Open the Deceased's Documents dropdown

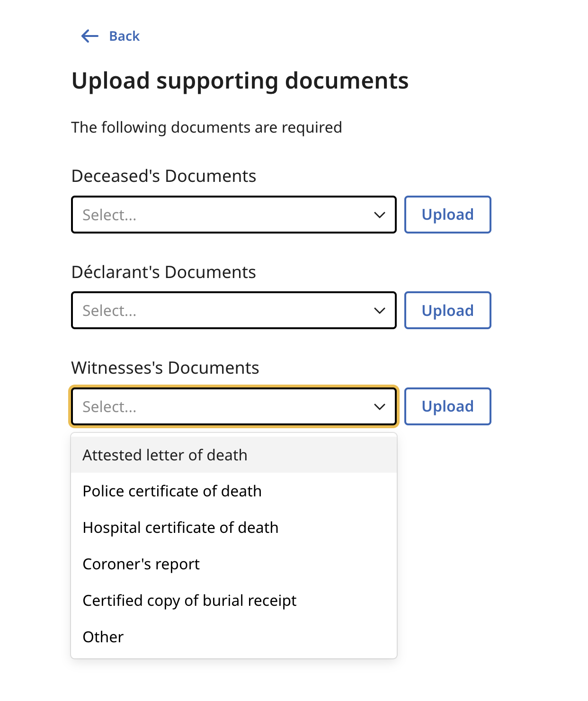(233, 215)
